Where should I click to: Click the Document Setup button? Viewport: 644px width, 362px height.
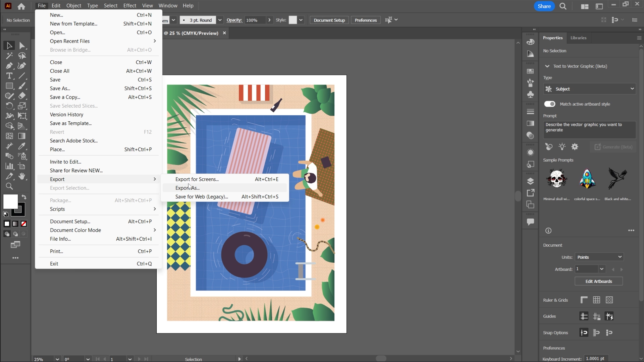[329, 20]
